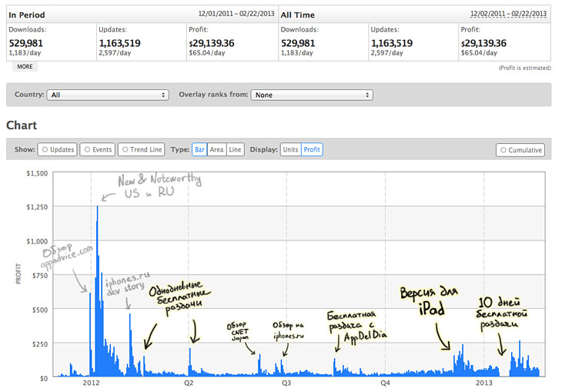Select the Bar chart type

click(x=199, y=149)
